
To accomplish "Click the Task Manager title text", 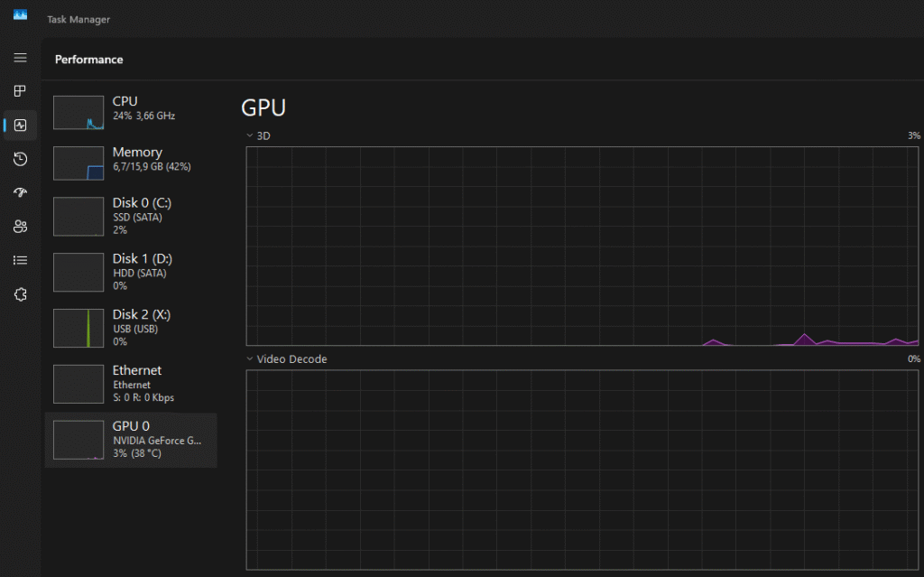I will pos(79,20).
